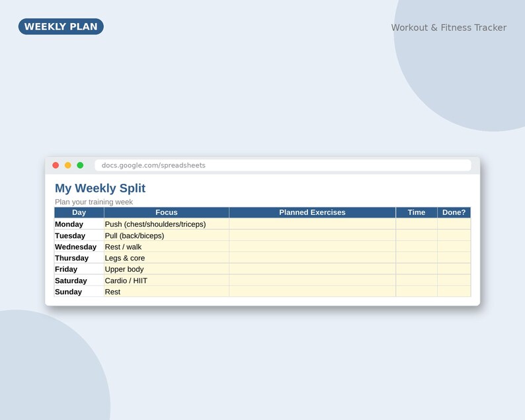The height and width of the screenshot is (420, 525).
Task: Select the Day column header
Action: click(79, 212)
